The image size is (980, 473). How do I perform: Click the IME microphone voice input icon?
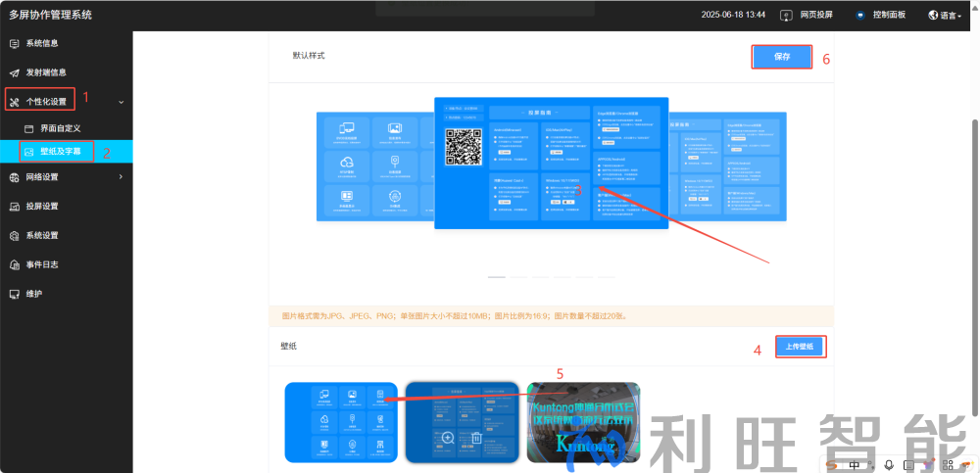[888, 465]
